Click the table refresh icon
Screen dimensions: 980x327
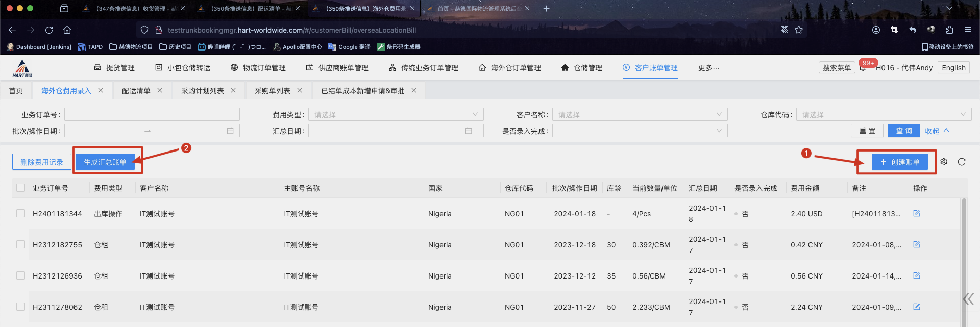(x=962, y=162)
